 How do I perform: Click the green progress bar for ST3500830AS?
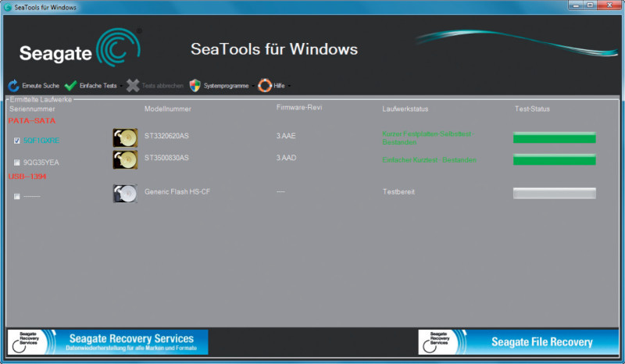[555, 159]
